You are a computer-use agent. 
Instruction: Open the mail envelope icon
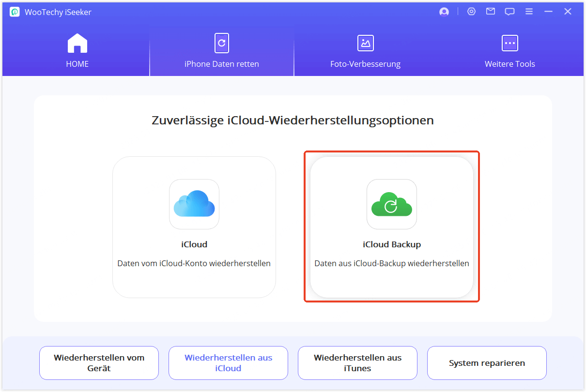tap(490, 11)
